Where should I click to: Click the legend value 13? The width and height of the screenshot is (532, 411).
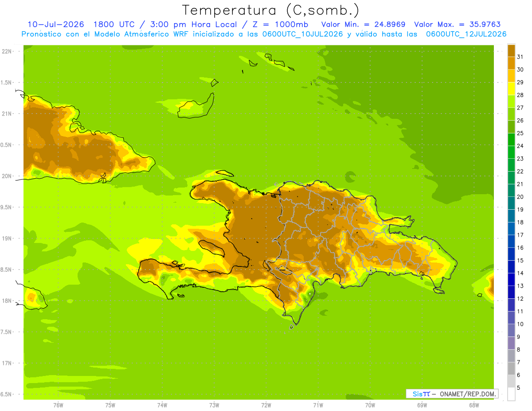(x=520, y=286)
